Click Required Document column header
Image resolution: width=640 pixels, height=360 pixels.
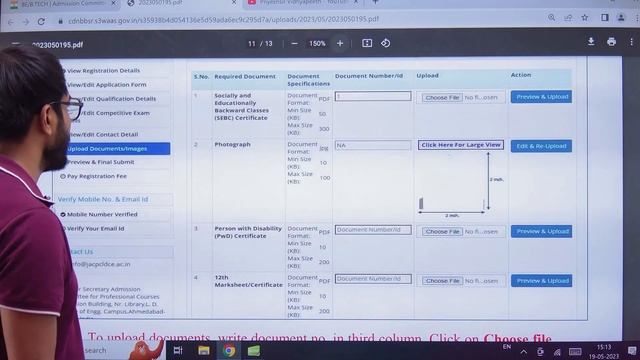(245, 76)
